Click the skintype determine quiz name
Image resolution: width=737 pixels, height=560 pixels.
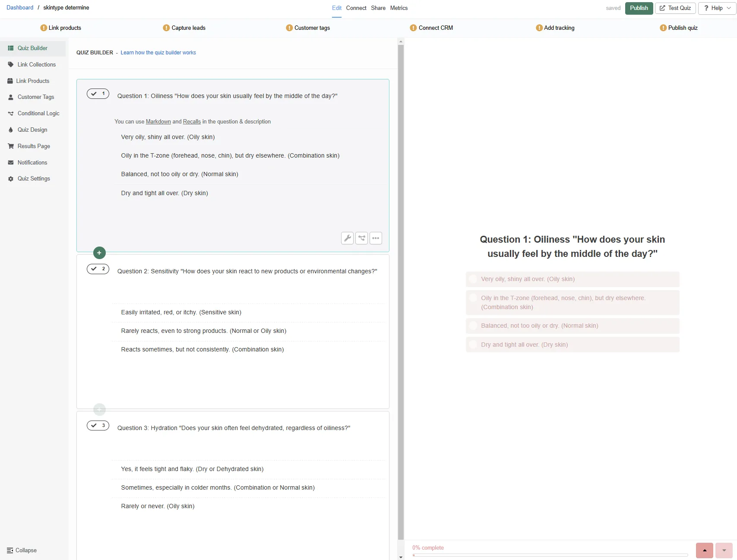pos(66,8)
